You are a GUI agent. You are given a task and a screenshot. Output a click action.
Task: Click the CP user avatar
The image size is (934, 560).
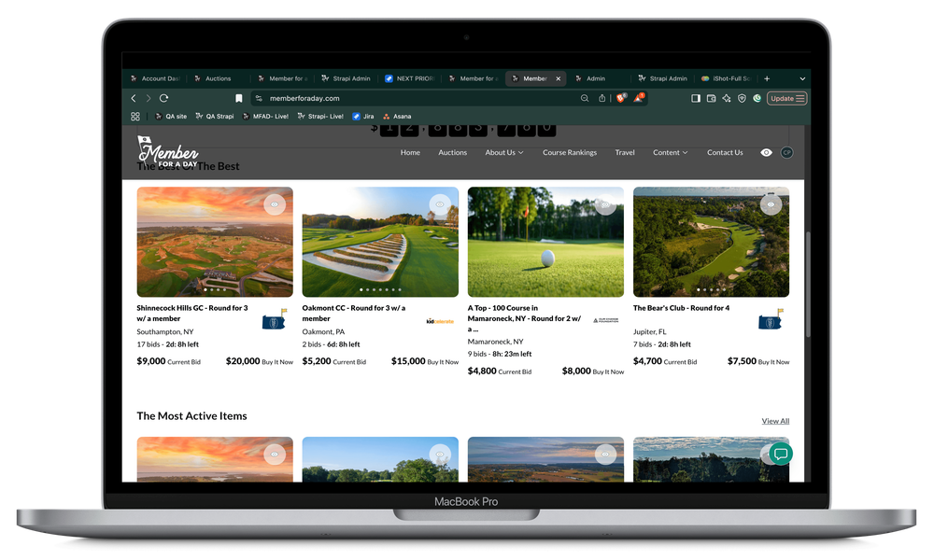point(786,153)
